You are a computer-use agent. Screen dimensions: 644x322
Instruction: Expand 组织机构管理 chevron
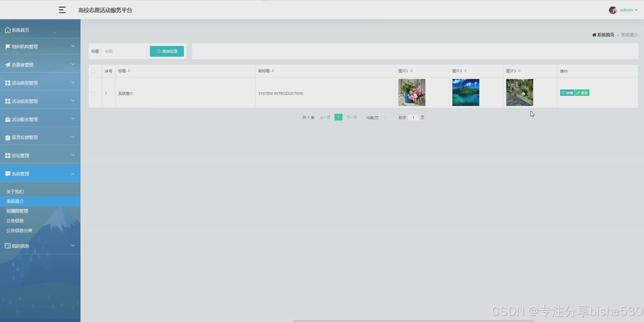tap(73, 46)
